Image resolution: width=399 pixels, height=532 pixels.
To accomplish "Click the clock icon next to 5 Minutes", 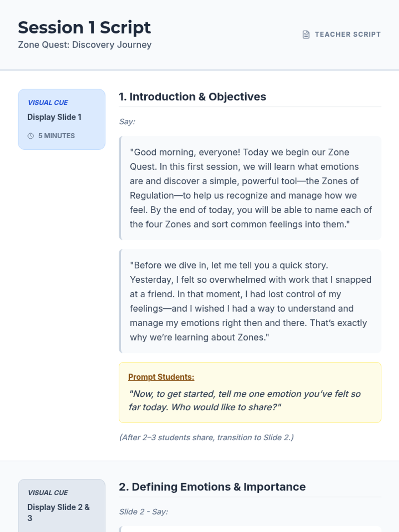I will (x=31, y=136).
